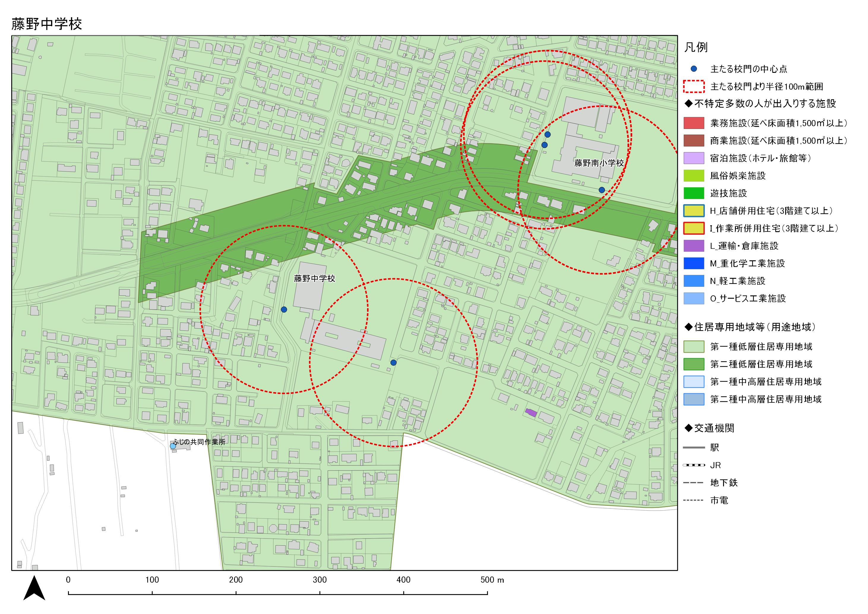The height and width of the screenshot is (614, 868).
Task: Click the 主たる校門の中心点 legend text
Action: 749,69
